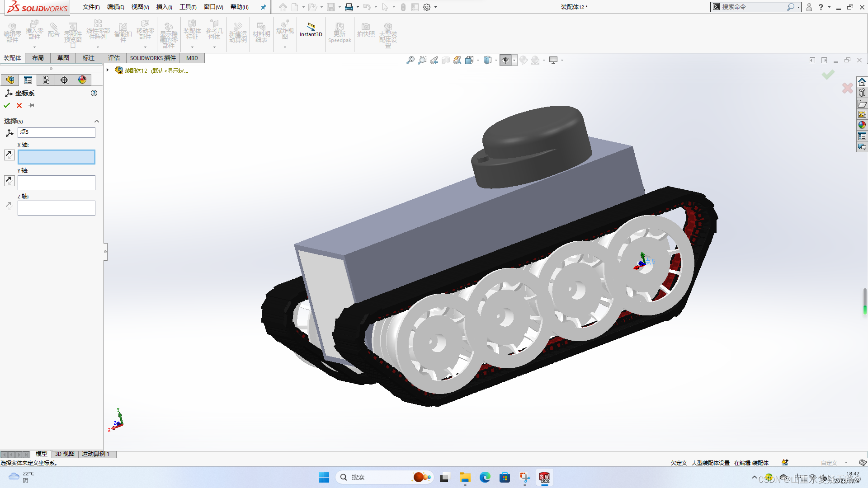Click the Dynamic Annotation Views icon
Viewport: 868px width, 488px height.
[x=458, y=60]
